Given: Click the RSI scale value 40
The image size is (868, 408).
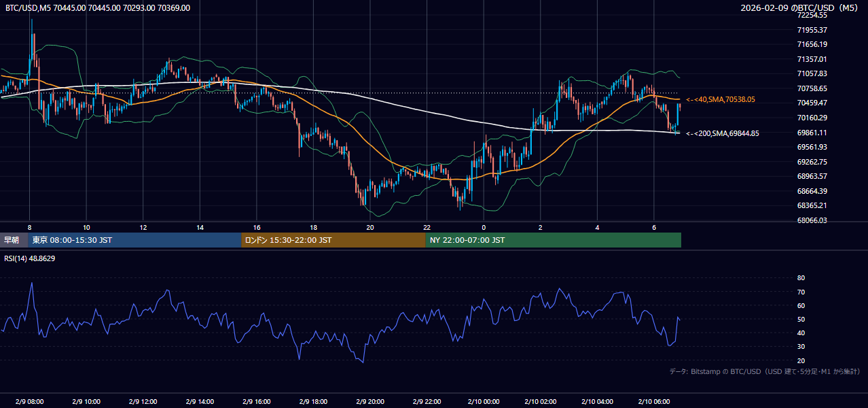Looking at the screenshot, I should (801, 333).
